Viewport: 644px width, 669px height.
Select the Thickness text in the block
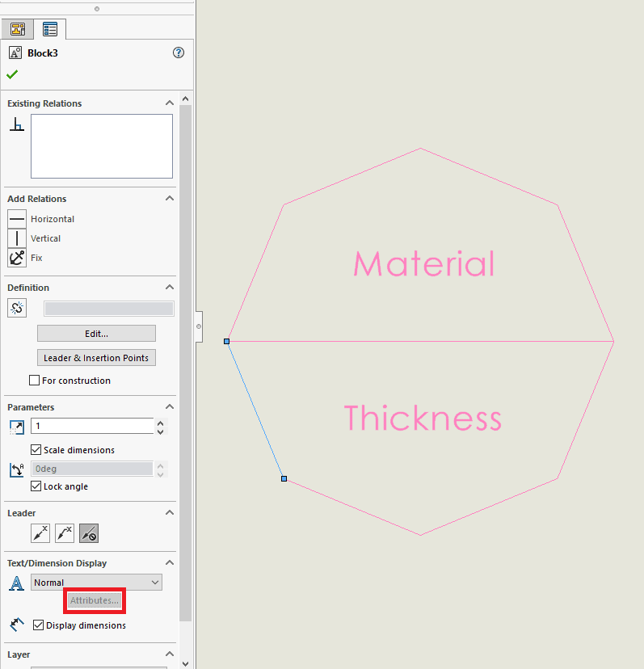point(423,418)
